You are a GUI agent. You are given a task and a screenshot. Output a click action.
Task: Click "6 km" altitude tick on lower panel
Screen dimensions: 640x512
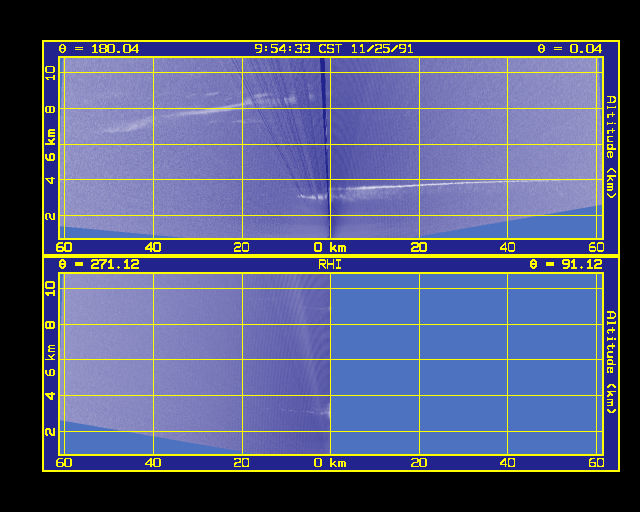point(51,361)
